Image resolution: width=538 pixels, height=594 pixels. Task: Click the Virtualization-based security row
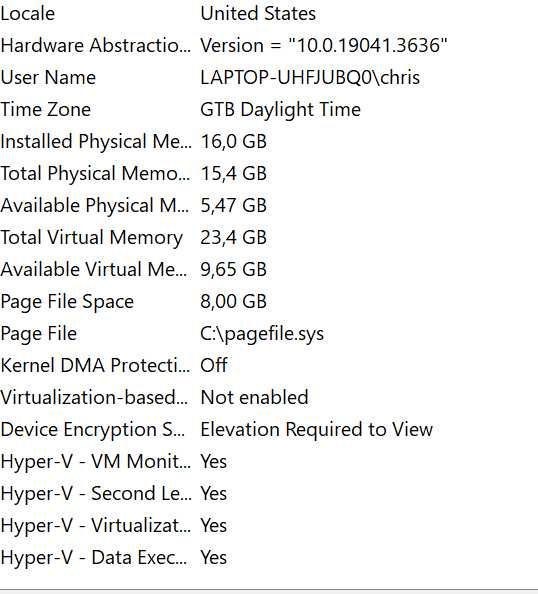[269, 397]
